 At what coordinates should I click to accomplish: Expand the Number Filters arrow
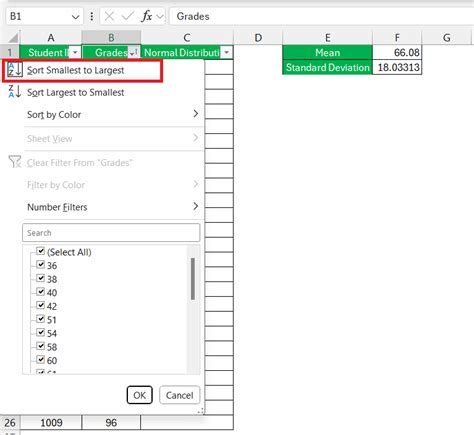196,207
